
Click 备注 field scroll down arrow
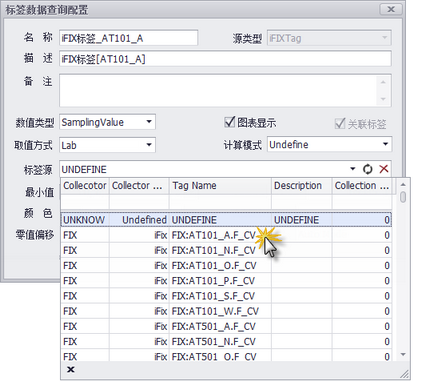pyautogui.click(x=383, y=99)
